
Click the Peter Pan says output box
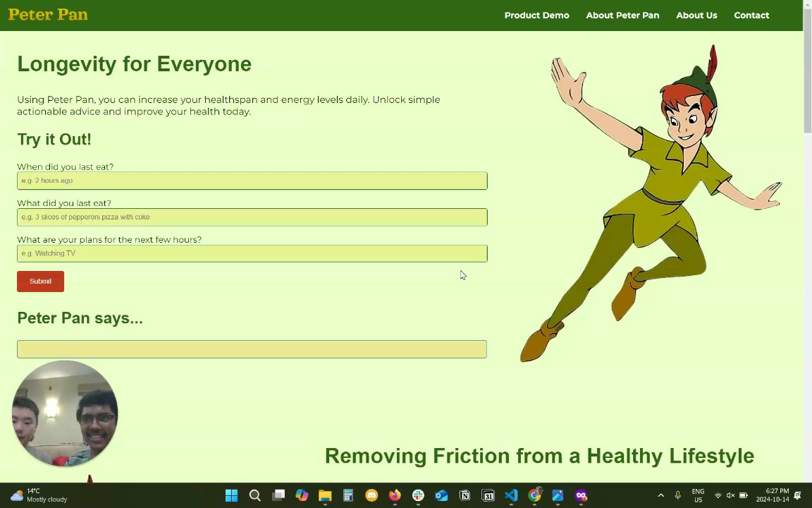coord(252,349)
